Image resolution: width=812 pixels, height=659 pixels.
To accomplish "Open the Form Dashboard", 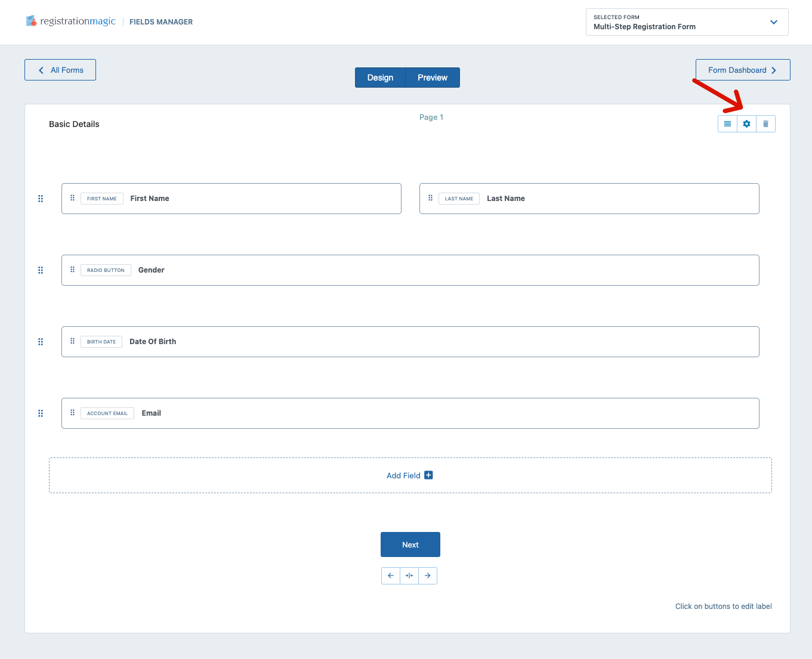I will click(x=742, y=70).
